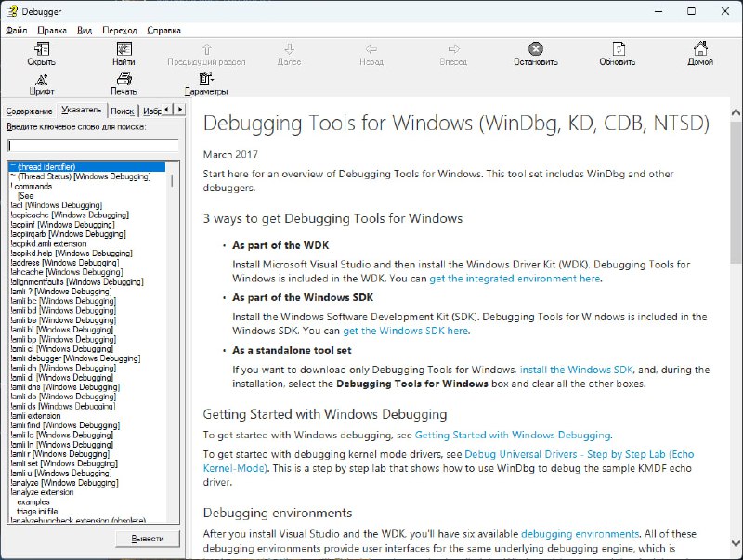The image size is (743, 560).
Task: Print using the Печать icon
Action: point(124,79)
